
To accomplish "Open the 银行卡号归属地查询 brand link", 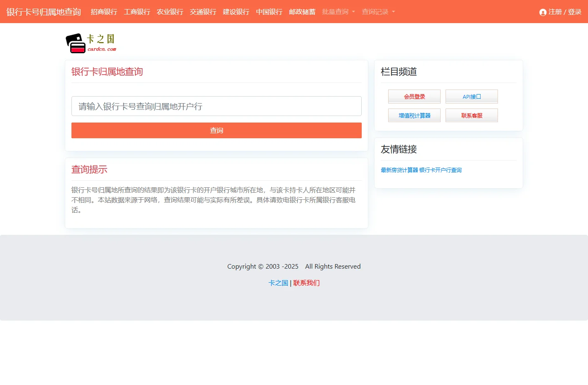I will pyautogui.click(x=44, y=12).
